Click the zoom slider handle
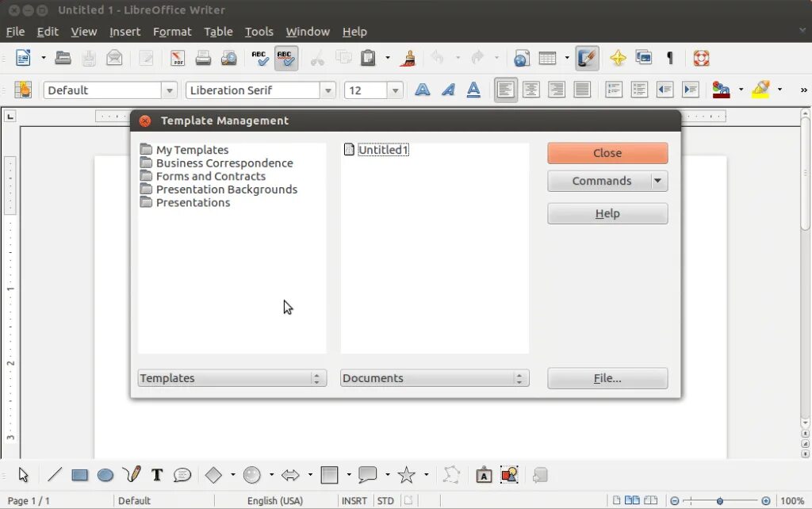812x509 pixels. 720,501
